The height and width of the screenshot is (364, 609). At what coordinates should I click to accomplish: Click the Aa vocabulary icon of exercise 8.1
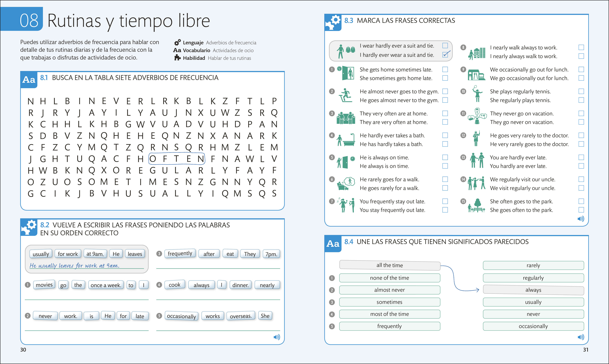tap(29, 80)
